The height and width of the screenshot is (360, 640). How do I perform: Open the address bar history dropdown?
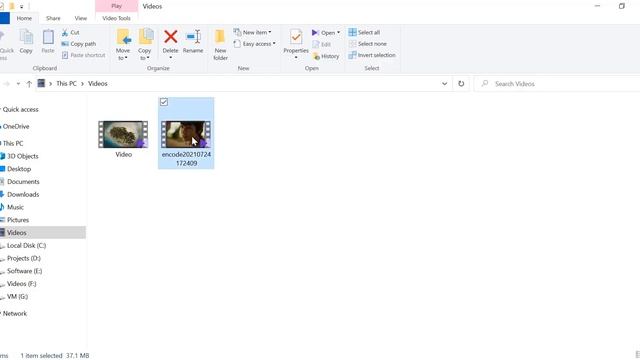point(444,84)
